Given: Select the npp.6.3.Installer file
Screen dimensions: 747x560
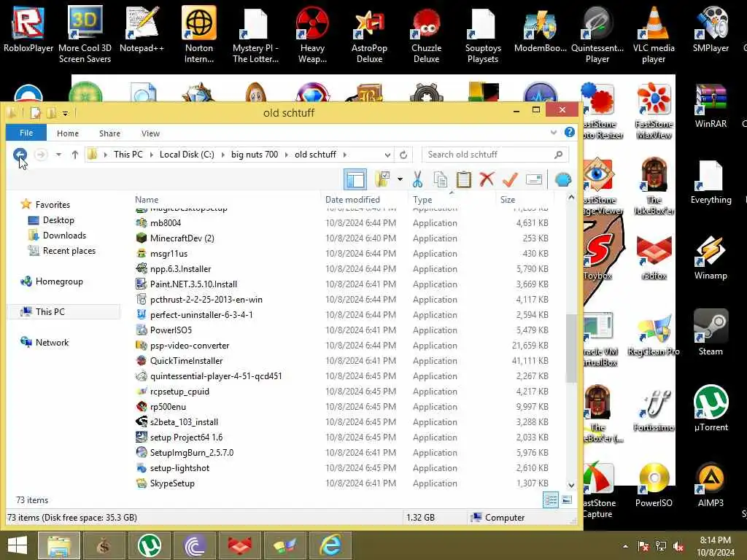Looking at the screenshot, I should (x=180, y=269).
